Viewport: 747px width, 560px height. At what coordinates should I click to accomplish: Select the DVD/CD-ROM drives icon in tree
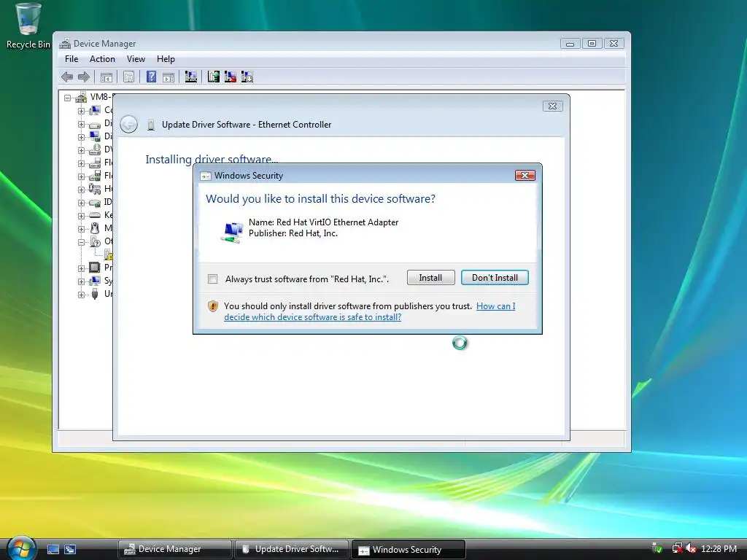[95, 149]
